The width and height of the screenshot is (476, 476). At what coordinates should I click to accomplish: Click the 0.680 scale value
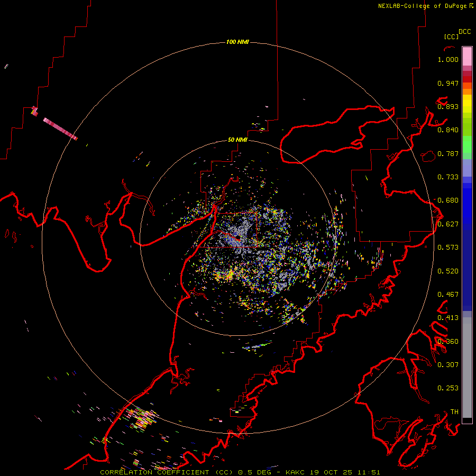click(x=448, y=200)
